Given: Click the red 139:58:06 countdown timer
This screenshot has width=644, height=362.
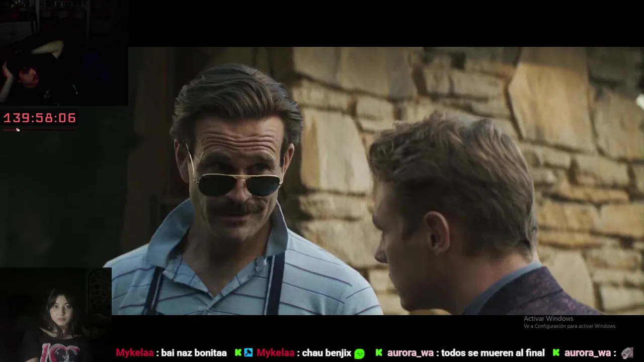Looking at the screenshot, I should point(40,118).
